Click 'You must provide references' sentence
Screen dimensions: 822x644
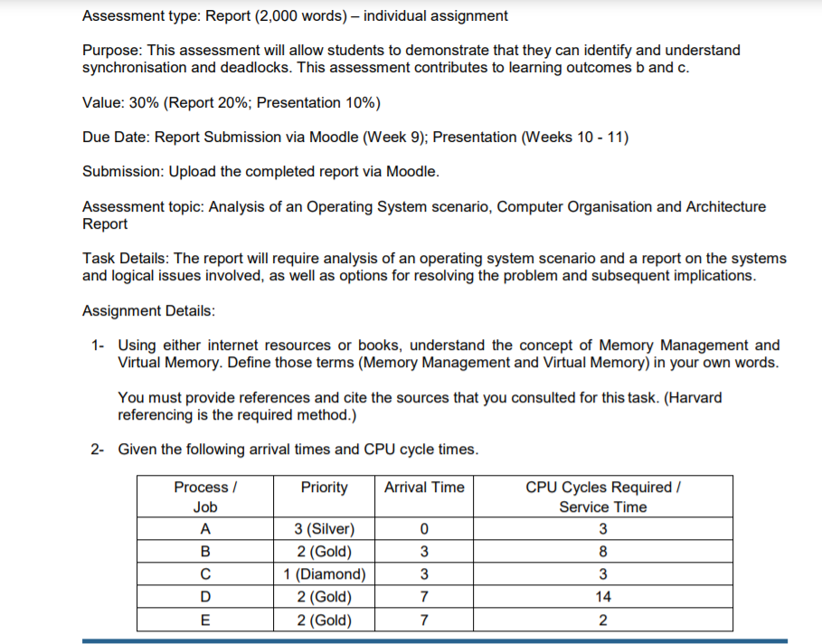tap(420, 398)
